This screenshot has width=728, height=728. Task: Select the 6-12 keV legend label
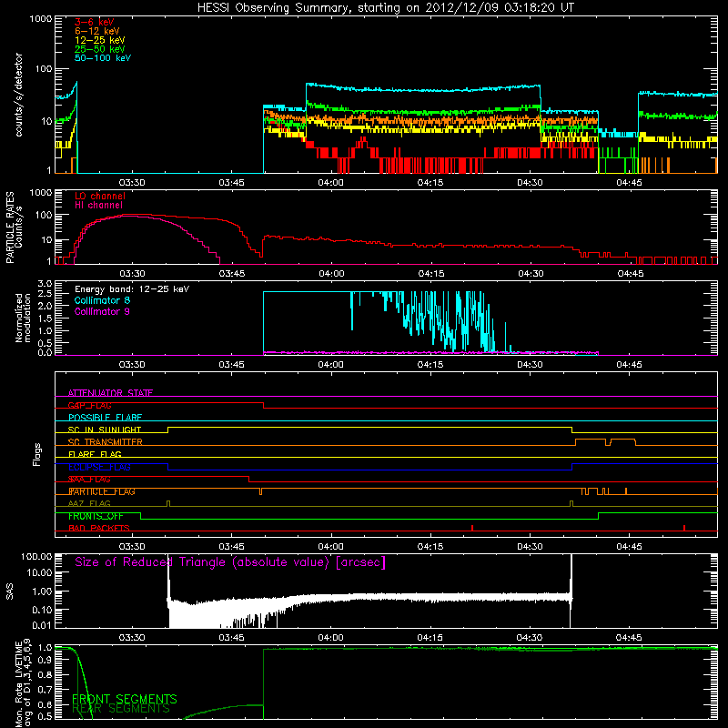(x=97, y=31)
